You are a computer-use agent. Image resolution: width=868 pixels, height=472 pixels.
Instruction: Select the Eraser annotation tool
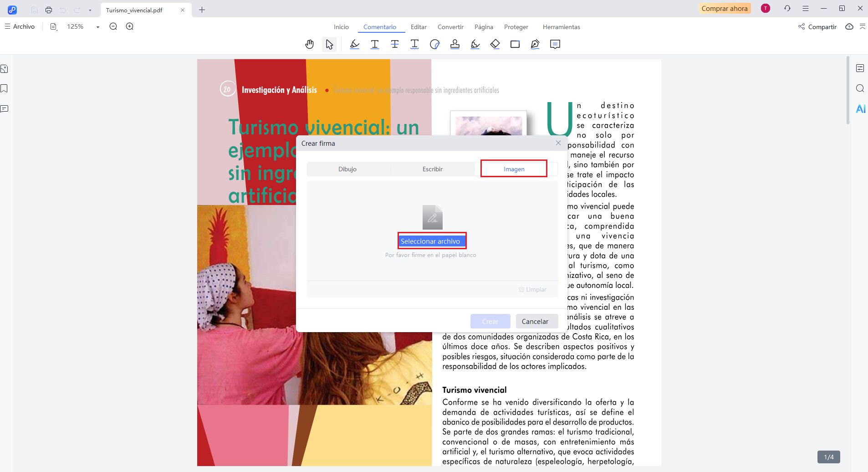click(495, 44)
